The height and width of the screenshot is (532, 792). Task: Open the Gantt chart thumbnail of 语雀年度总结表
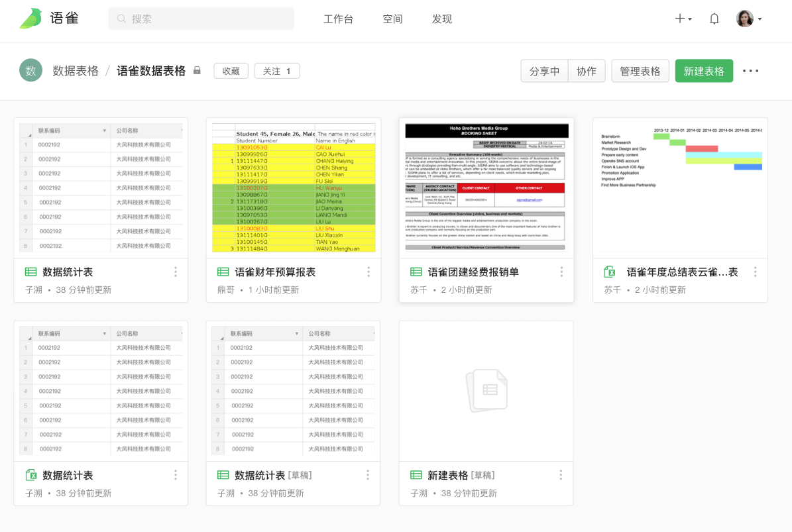coord(681,187)
